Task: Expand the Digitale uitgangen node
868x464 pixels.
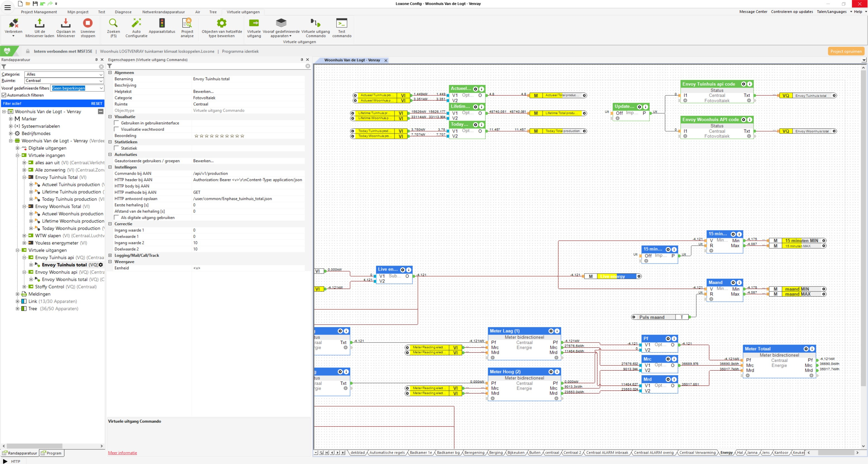Action: pos(18,148)
